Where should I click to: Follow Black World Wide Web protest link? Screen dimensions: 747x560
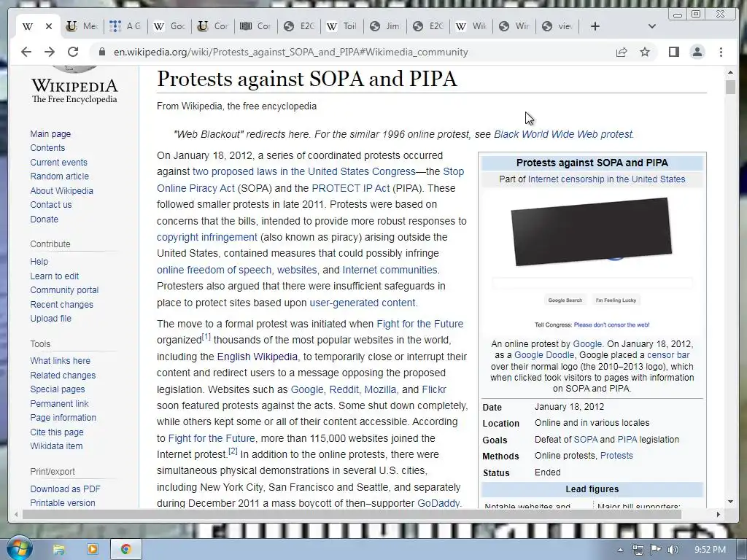pos(564,134)
